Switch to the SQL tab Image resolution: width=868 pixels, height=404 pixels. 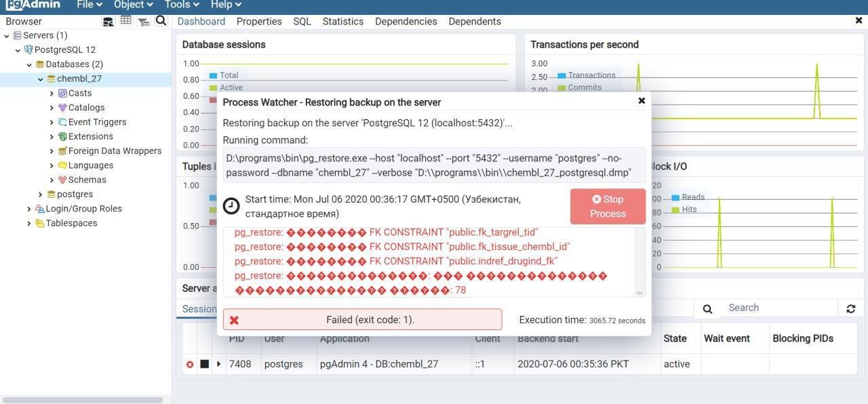point(302,21)
